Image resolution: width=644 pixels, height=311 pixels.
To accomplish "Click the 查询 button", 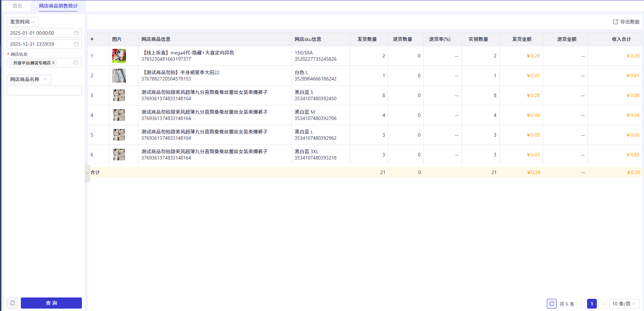I will pyautogui.click(x=51, y=303).
